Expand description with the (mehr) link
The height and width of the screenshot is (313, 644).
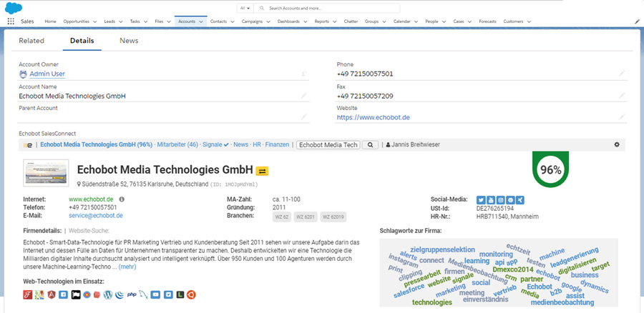127,267
